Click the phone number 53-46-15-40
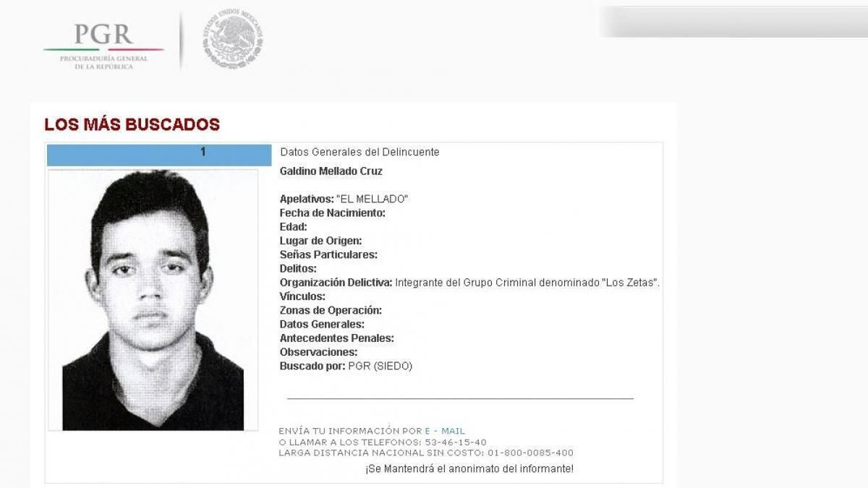This screenshot has width=868, height=488. (456, 442)
